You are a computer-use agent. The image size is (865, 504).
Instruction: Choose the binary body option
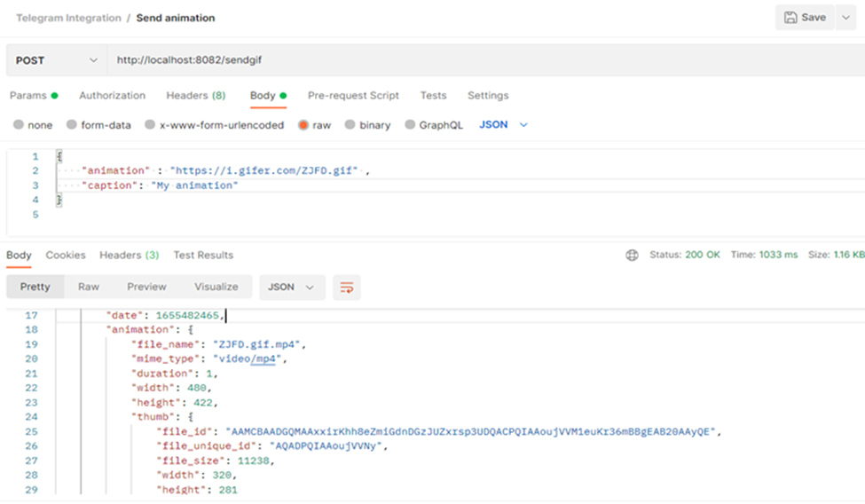(350, 125)
